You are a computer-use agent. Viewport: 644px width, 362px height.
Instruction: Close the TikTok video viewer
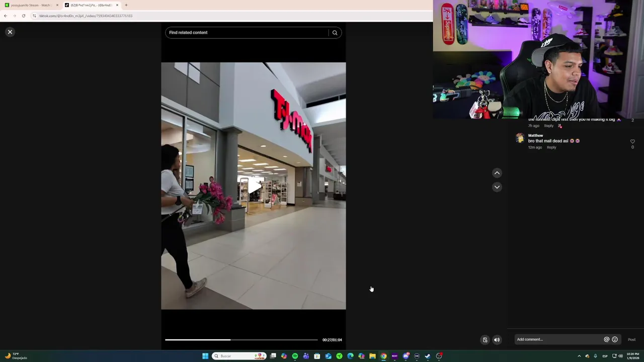(x=10, y=32)
